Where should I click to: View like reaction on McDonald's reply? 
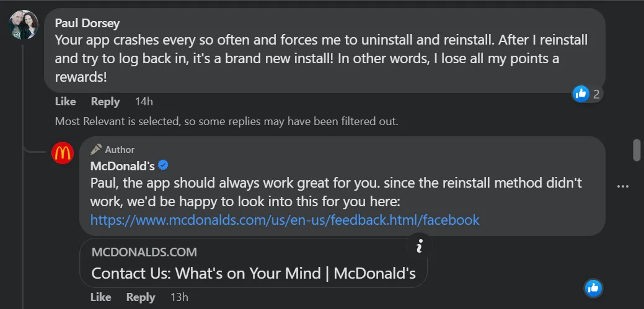[593, 287]
